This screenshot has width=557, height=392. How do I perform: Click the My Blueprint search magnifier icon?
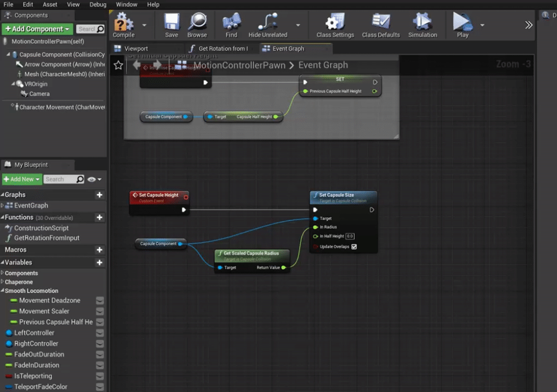pos(80,179)
